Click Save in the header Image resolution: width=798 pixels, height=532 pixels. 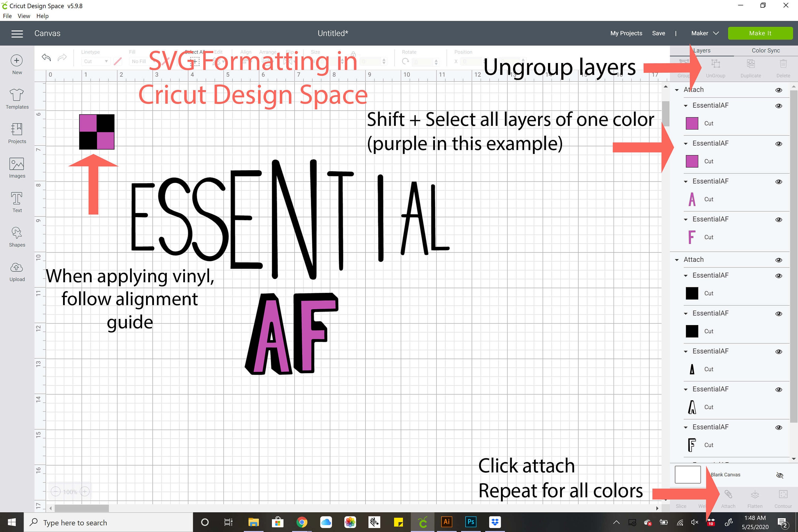[658, 33]
